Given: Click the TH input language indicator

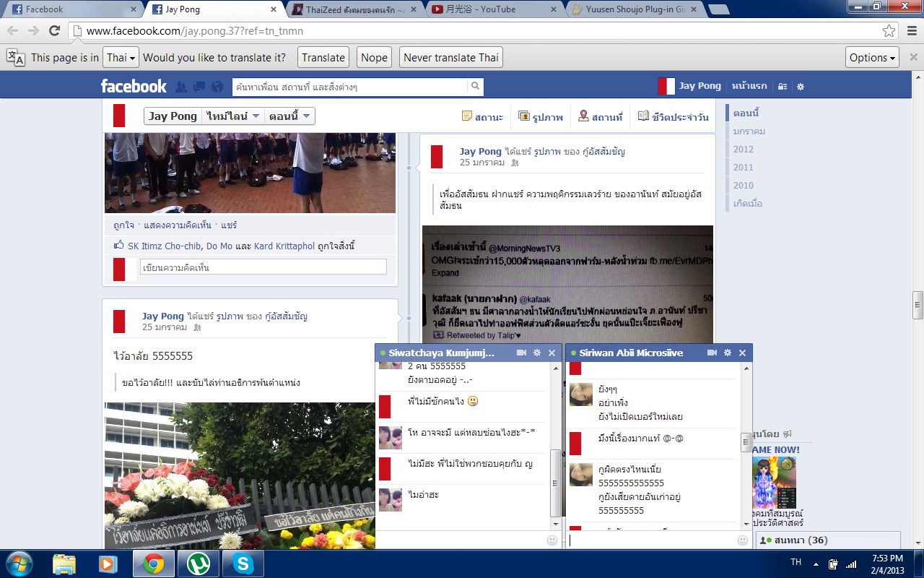Looking at the screenshot, I should (x=796, y=562).
